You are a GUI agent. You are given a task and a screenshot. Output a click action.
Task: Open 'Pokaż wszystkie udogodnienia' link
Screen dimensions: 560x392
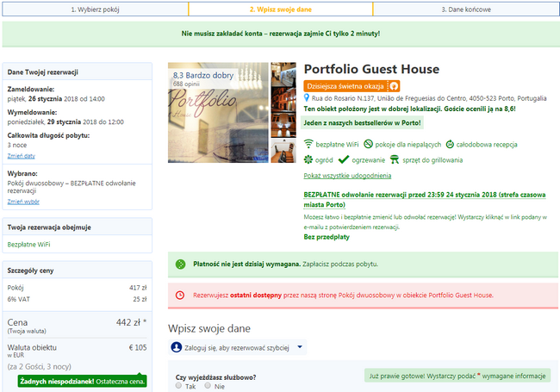[x=347, y=176]
